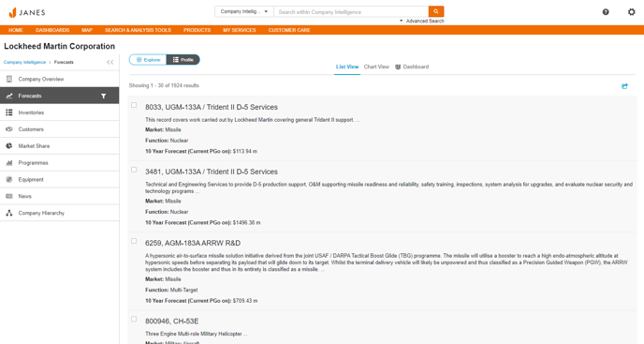The image size is (644, 344).
Task: Open 8033, UGM-133A / Trident II D-5 Services record
Action: click(212, 107)
